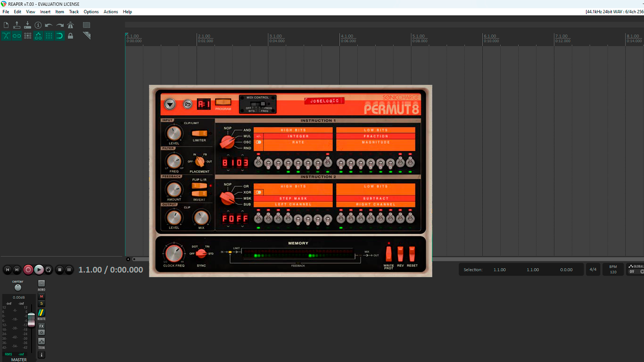Toggle grid lines icon in toolbar

pos(49,36)
